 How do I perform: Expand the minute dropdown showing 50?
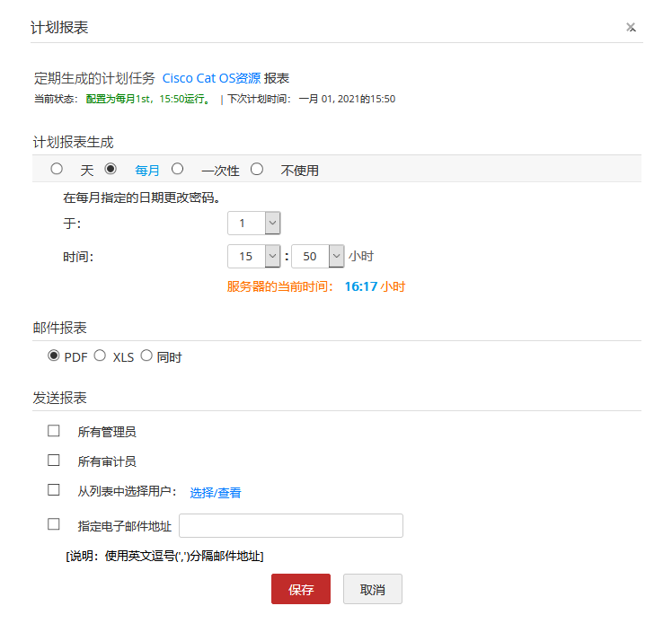318,256
